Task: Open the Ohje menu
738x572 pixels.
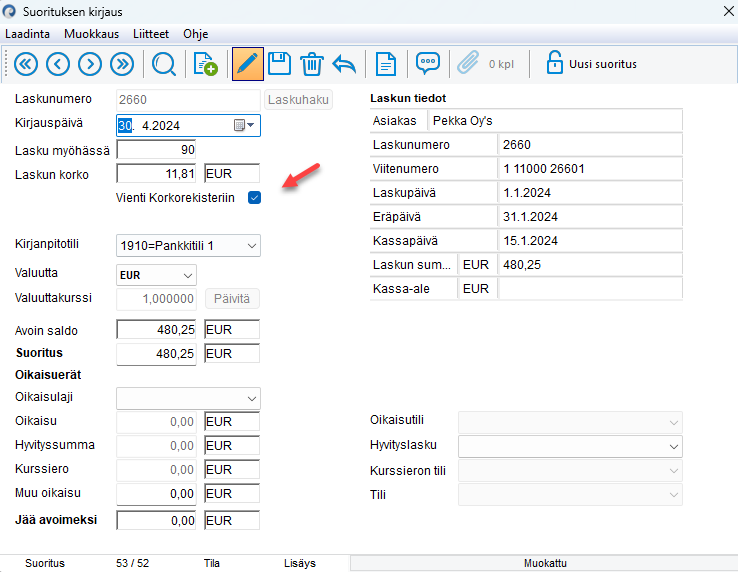Action: pos(196,34)
